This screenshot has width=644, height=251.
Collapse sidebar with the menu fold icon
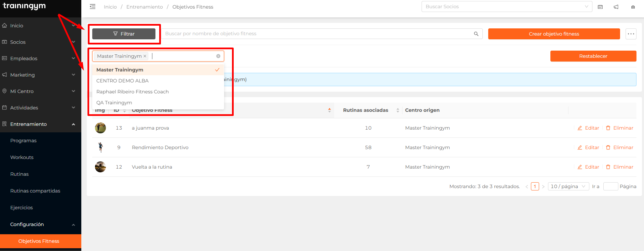point(93,6)
